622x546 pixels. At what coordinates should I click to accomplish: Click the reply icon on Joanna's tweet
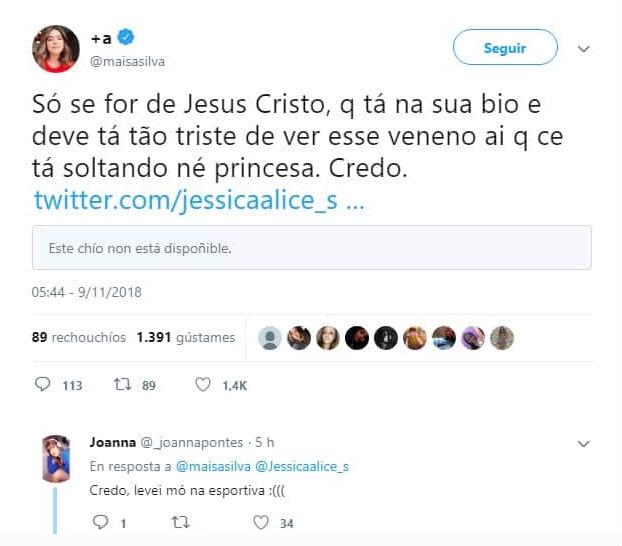(x=99, y=522)
